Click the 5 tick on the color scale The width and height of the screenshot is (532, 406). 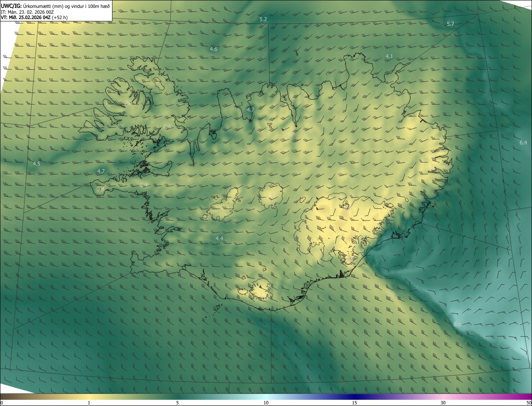click(177, 403)
